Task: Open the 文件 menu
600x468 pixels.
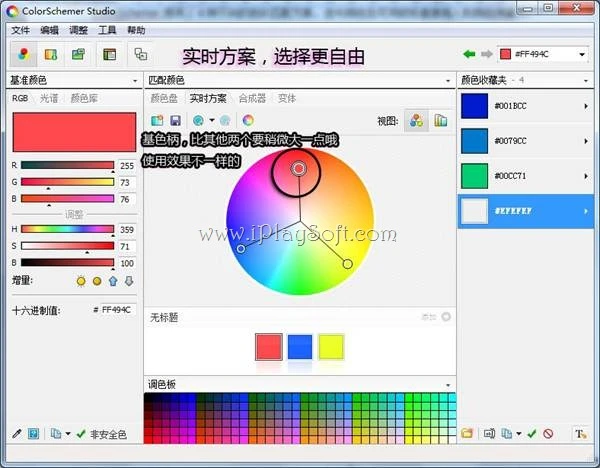Action: pyautogui.click(x=20, y=30)
